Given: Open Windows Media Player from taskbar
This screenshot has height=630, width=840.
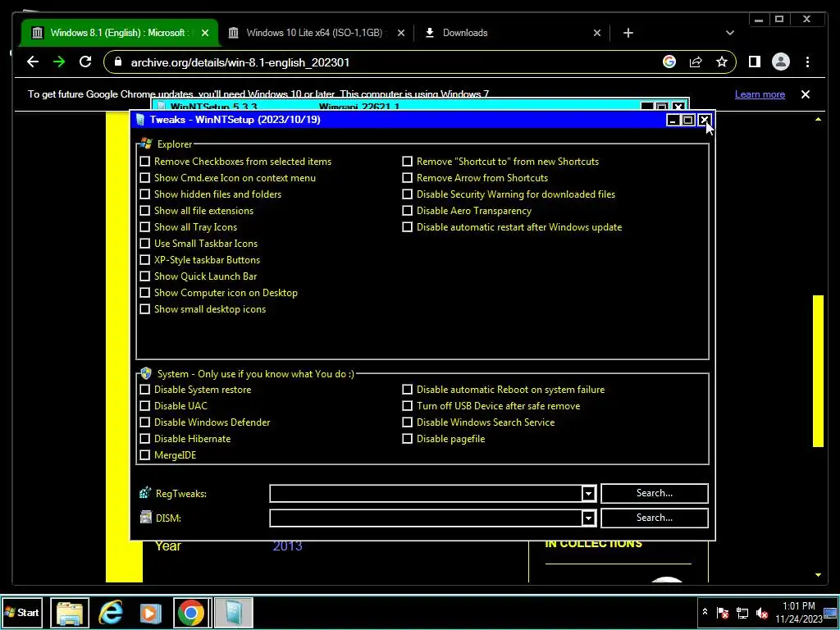Looking at the screenshot, I should coord(151,613).
